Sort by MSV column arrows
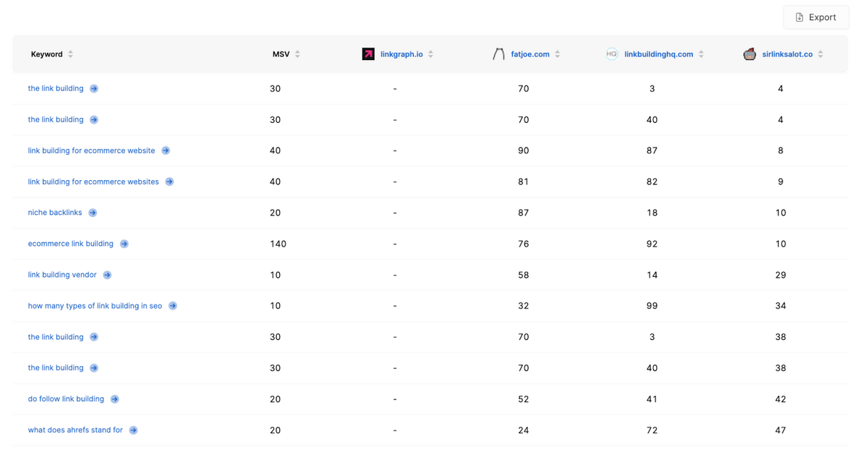868x455 pixels. [x=297, y=54]
